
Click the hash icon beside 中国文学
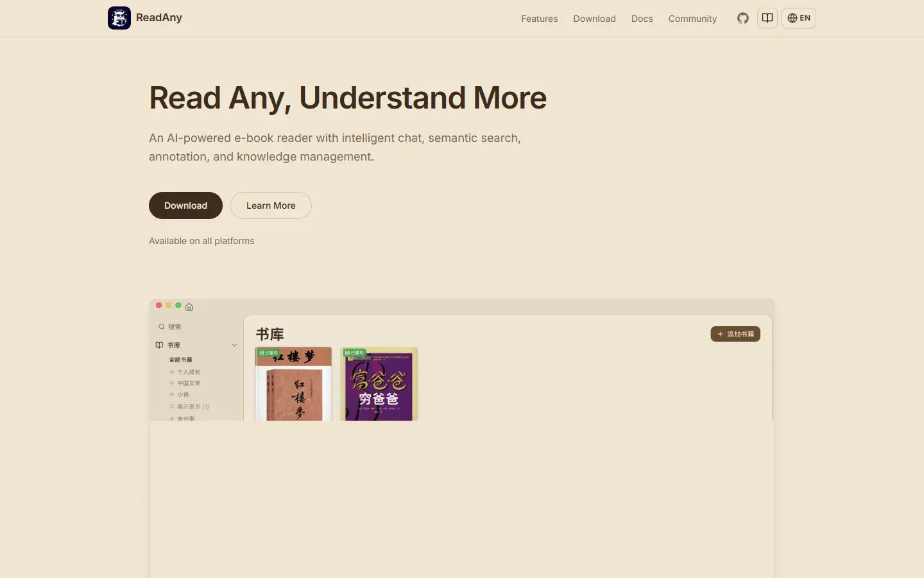171,383
